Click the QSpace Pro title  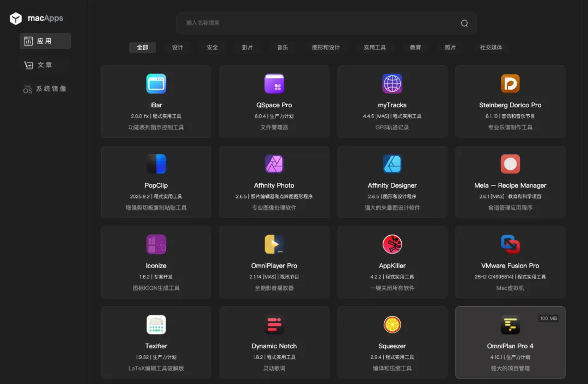(274, 106)
